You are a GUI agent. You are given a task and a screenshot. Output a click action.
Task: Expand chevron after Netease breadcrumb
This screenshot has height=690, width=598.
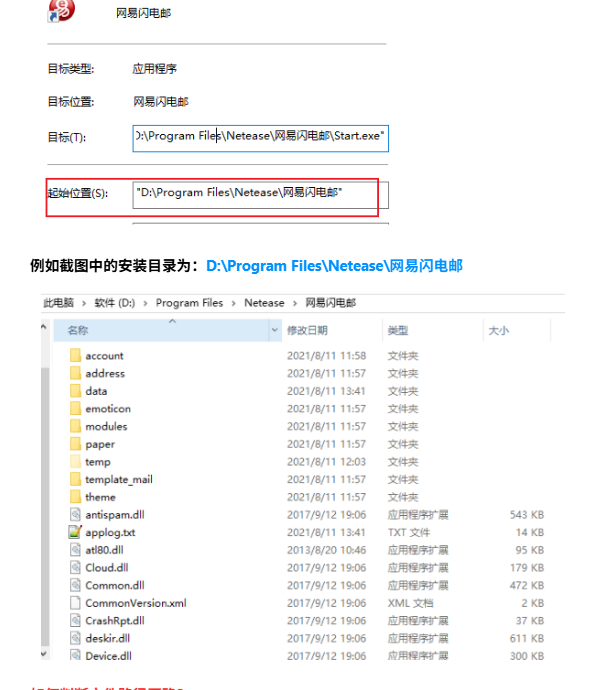pos(295,303)
